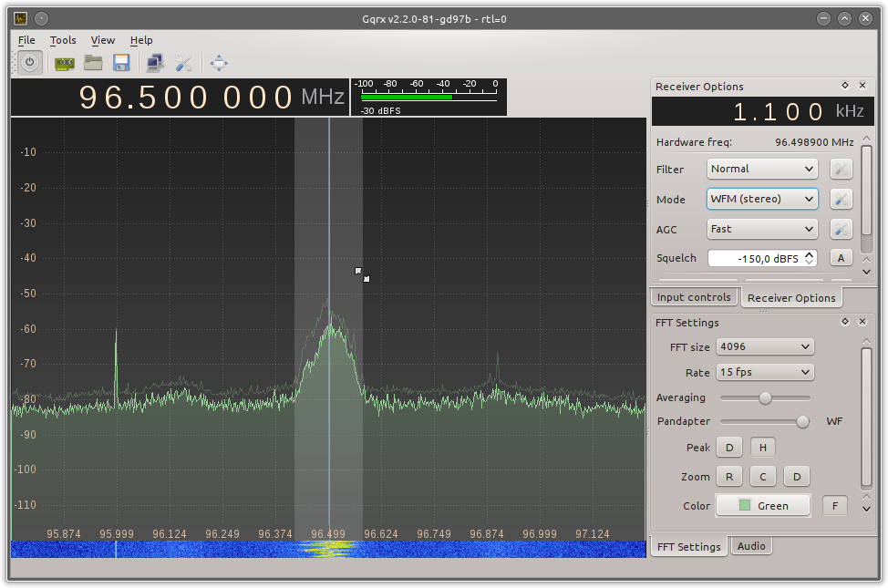Change the FFT color from Green
This screenshot has height=588, width=888.
[762, 505]
